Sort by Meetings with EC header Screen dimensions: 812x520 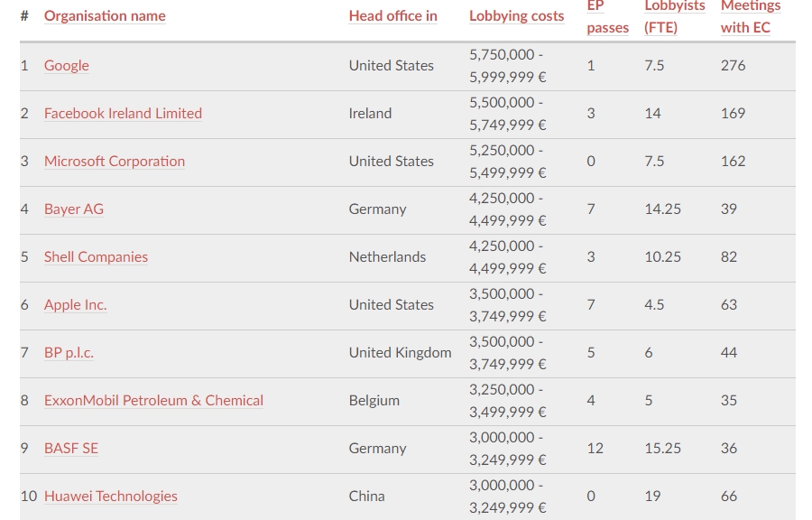click(750, 17)
